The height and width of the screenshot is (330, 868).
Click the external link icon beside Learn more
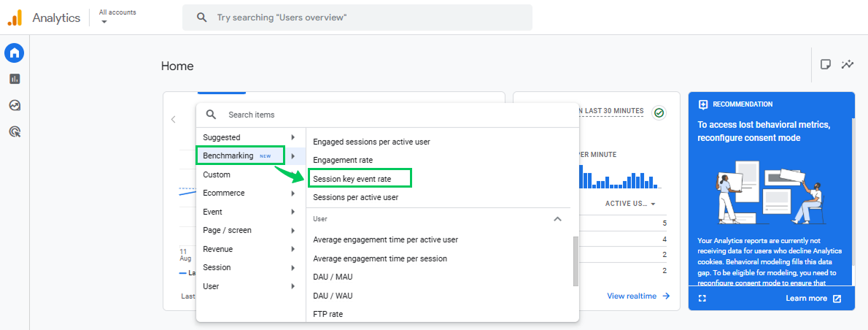click(837, 299)
